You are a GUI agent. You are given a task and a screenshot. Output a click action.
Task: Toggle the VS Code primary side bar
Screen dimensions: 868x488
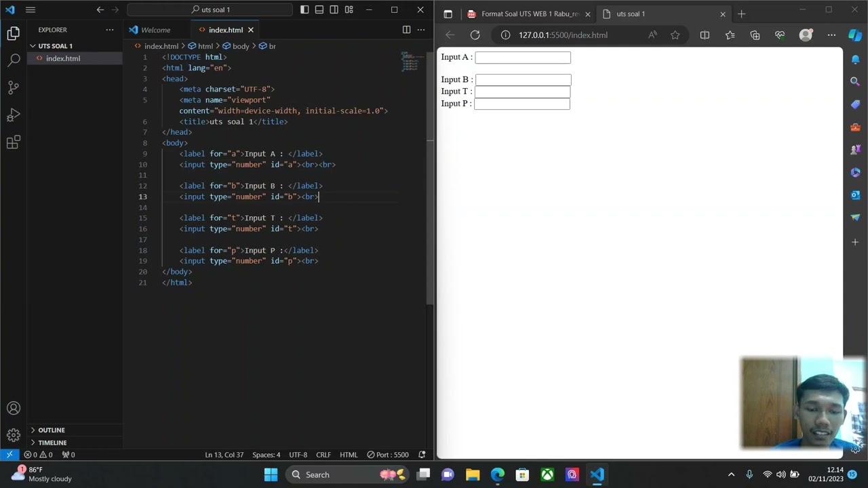tap(304, 9)
